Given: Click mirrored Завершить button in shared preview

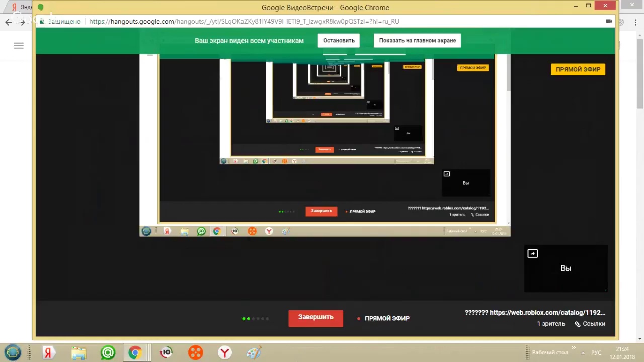Looking at the screenshot, I should click(321, 211).
